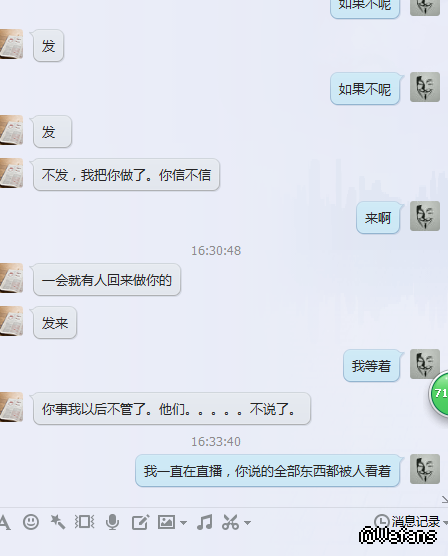This screenshot has height=556, width=448.
Task: Expand the 消息记录 dropdown arrow
Action: 445,522
